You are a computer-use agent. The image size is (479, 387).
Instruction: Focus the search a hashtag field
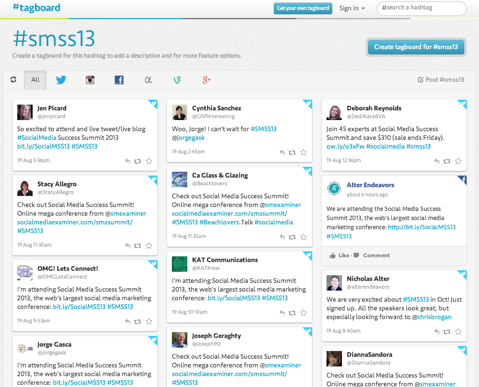tap(421, 8)
